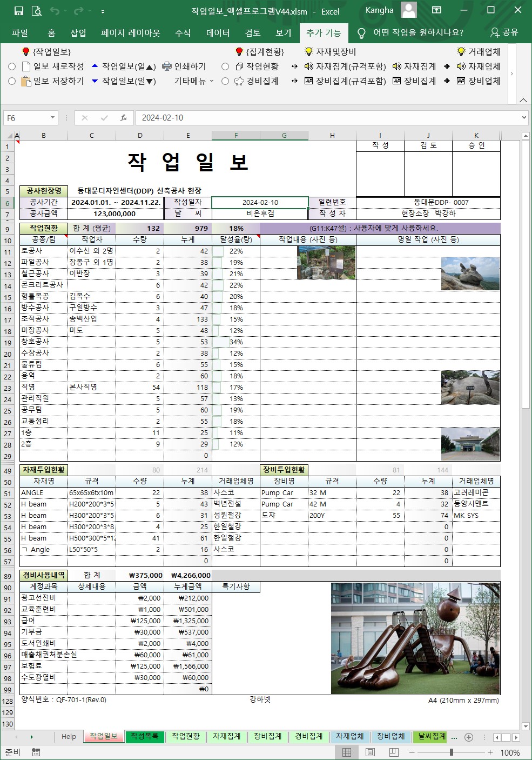The width and height of the screenshot is (532, 760).
Task: Click the 자재및장비 yellow lightbulb icon
Action: point(309,51)
